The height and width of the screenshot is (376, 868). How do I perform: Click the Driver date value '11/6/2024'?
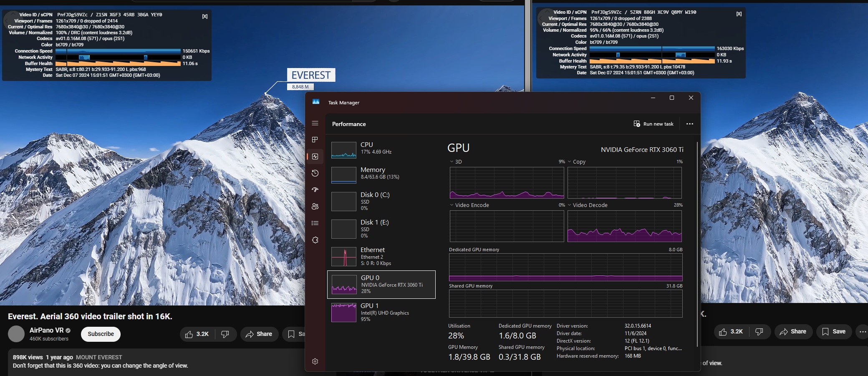coord(636,333)
